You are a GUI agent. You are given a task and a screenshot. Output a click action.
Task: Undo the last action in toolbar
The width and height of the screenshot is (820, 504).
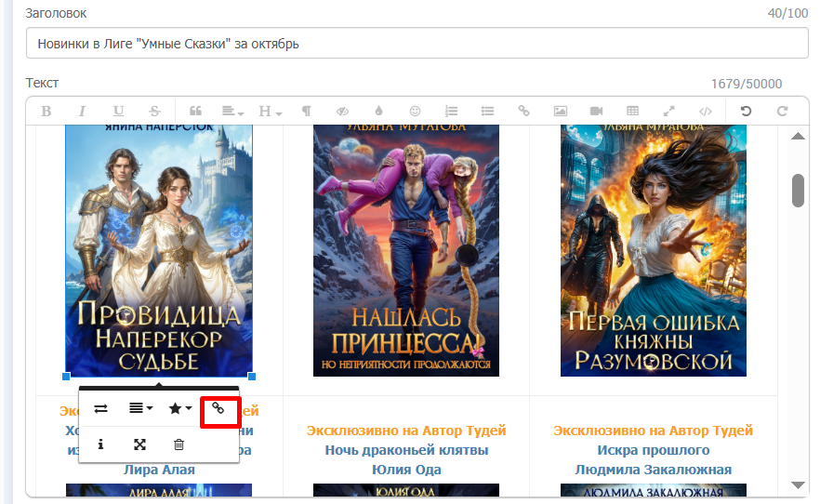[x=746, y=111]
